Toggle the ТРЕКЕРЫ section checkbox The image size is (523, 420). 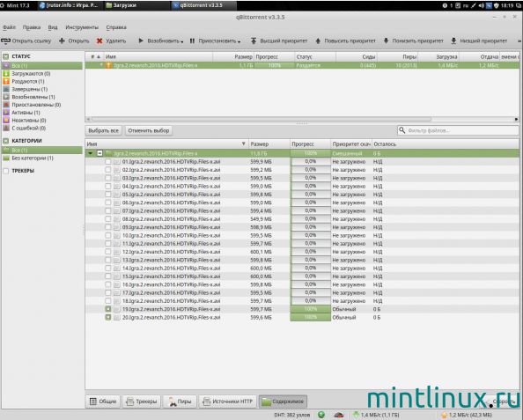pos(6,171)
